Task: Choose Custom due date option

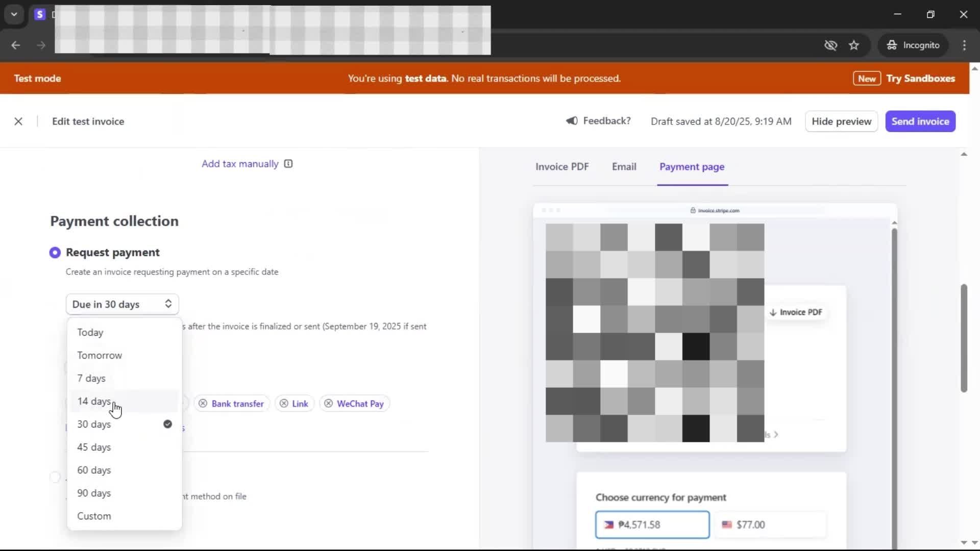Action: coord(94,516)
